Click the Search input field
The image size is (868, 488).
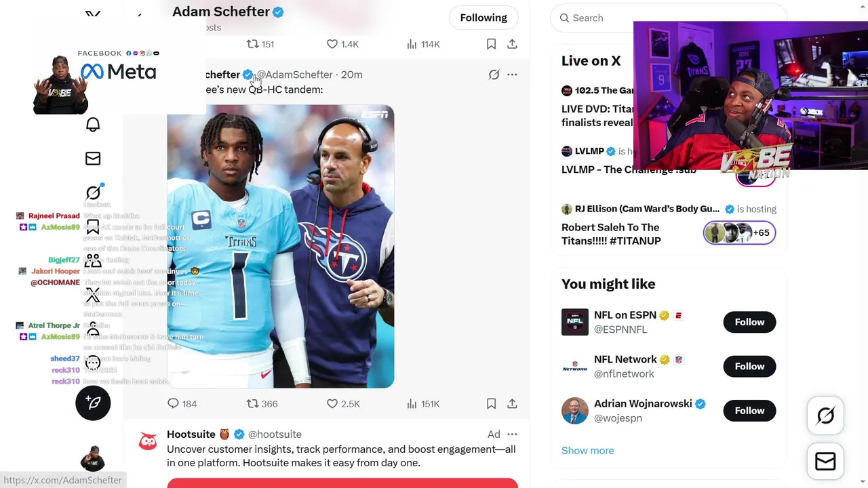pos(668,18)
